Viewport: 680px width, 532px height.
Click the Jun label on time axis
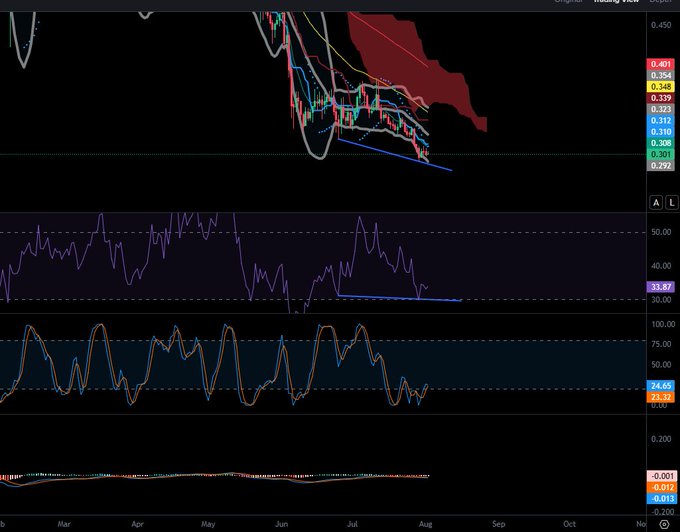(x=281, y=524)
